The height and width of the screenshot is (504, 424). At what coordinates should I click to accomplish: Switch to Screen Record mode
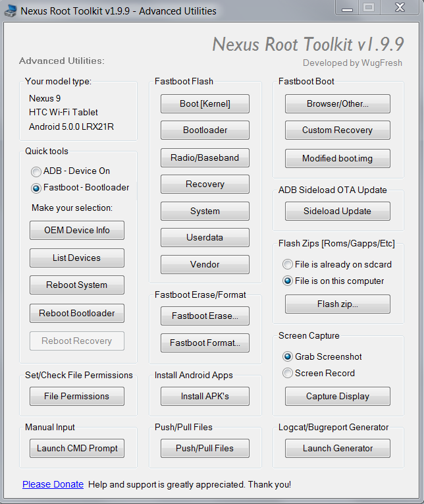tap(288, 373)
